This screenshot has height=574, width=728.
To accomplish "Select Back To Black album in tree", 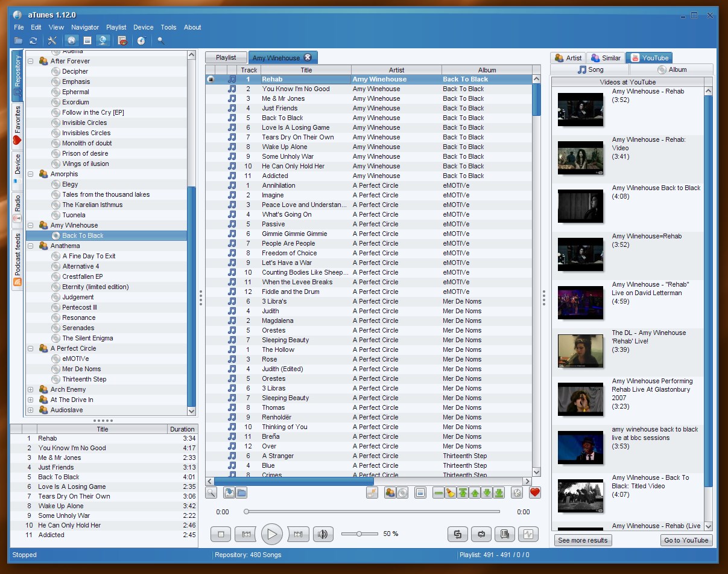I will [x=83, y=235].
